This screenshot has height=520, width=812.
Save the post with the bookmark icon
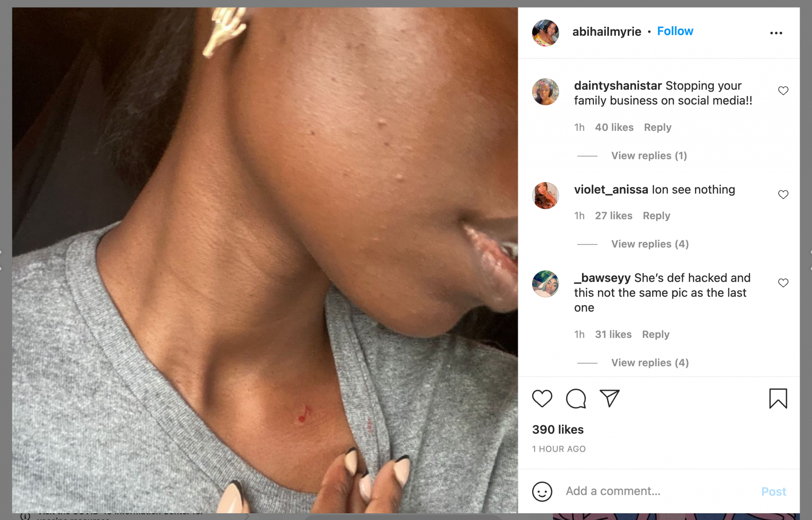[x=778, y=398]
